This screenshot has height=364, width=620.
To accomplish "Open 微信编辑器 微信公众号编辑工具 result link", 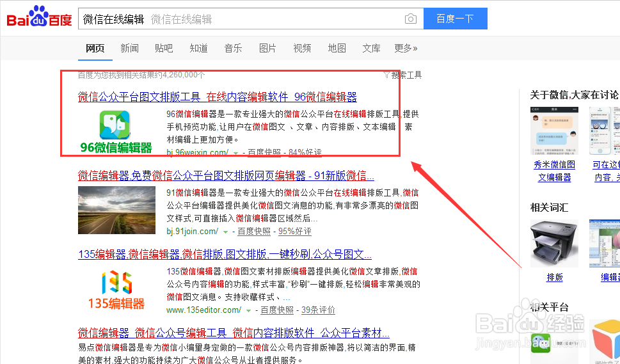I will 234,333.
